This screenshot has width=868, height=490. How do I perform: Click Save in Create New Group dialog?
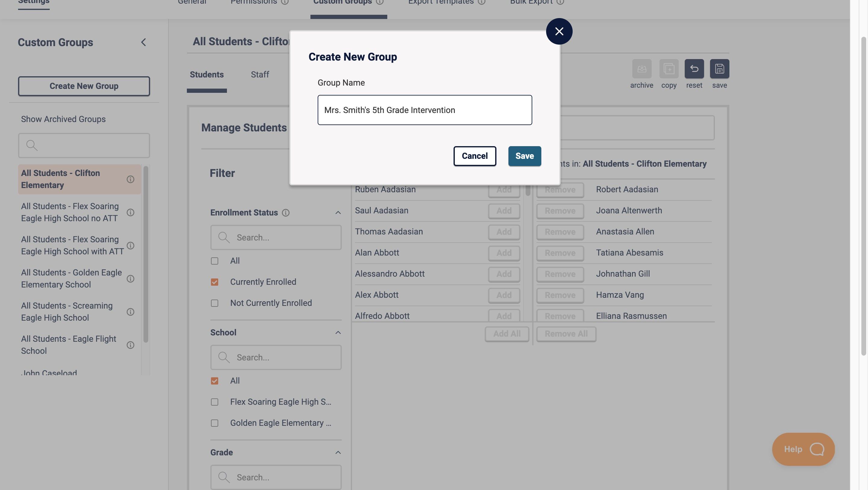524,156
